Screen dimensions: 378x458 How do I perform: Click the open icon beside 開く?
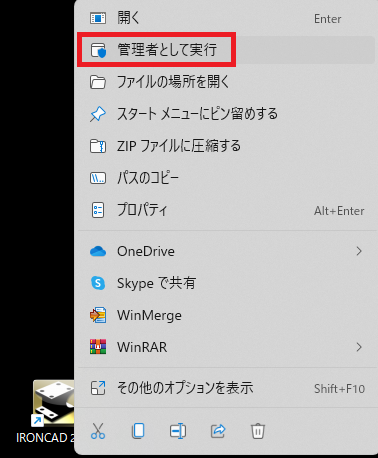click(98, 18)
